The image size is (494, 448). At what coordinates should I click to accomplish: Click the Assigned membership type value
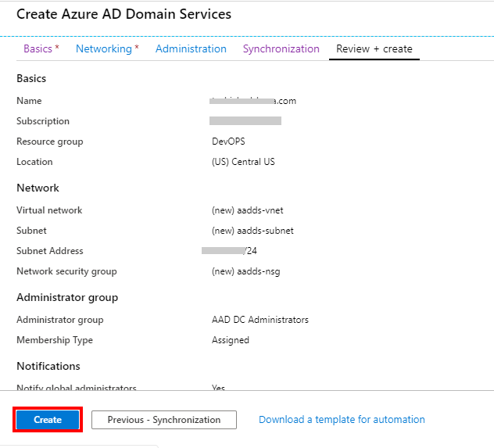click(x=231, y=340)
